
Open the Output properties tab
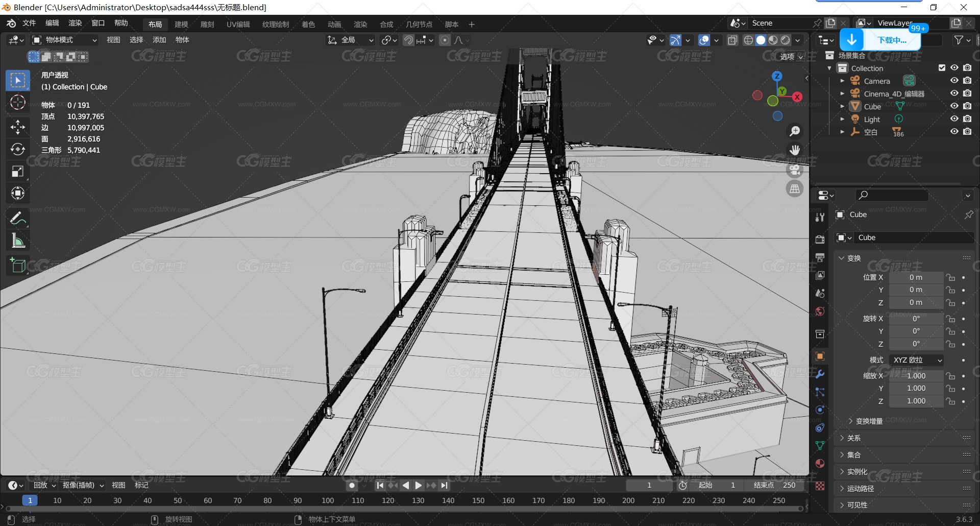coord(820,257)
